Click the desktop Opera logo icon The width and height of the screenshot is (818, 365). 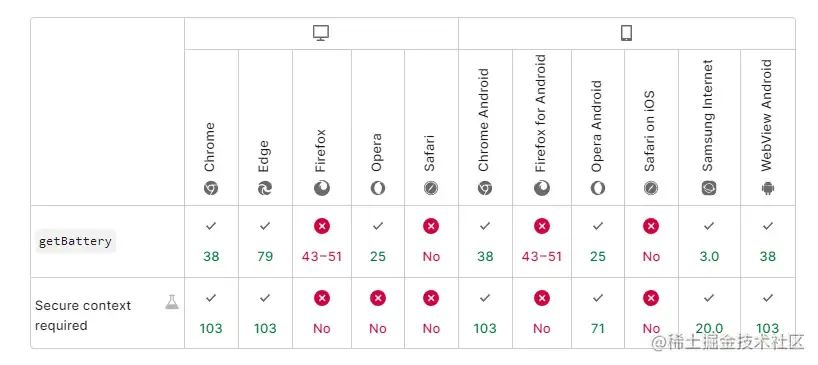click(x=378, y=188)
